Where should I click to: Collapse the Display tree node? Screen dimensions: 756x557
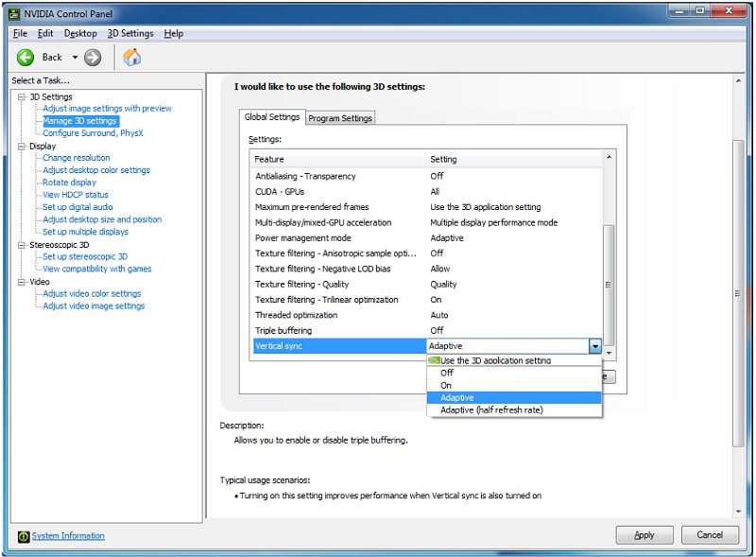[21, 147]
